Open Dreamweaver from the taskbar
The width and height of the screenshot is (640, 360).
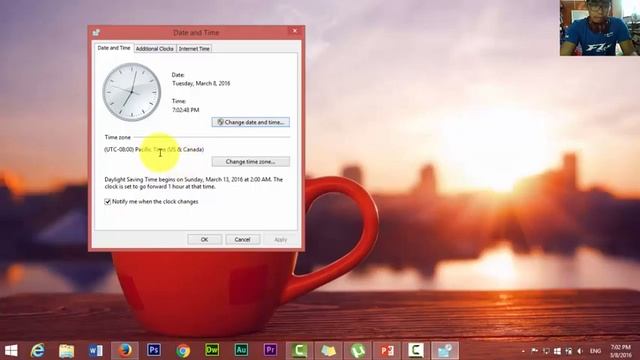click(212, 350)
